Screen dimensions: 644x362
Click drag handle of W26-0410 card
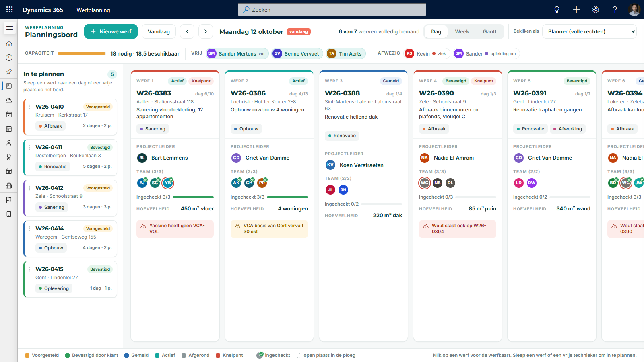pyautogui.click(x=30, y=107)
